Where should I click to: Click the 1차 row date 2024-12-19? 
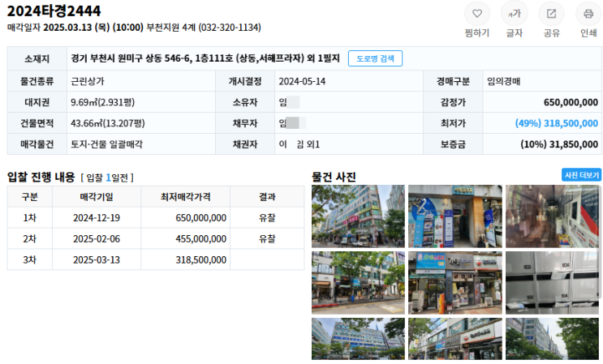(97, 218)
